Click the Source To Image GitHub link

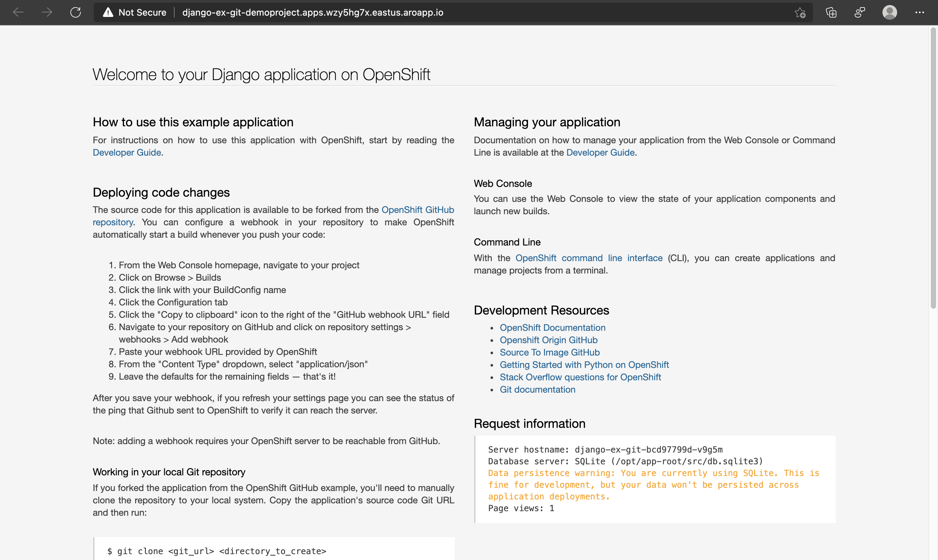tap(549, 352)
